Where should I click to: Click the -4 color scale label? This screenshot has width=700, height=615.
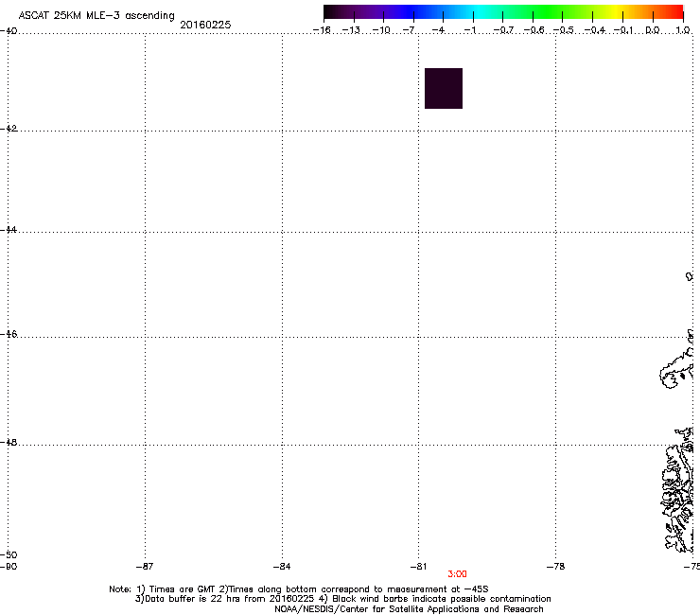click(x=438, y=30)
